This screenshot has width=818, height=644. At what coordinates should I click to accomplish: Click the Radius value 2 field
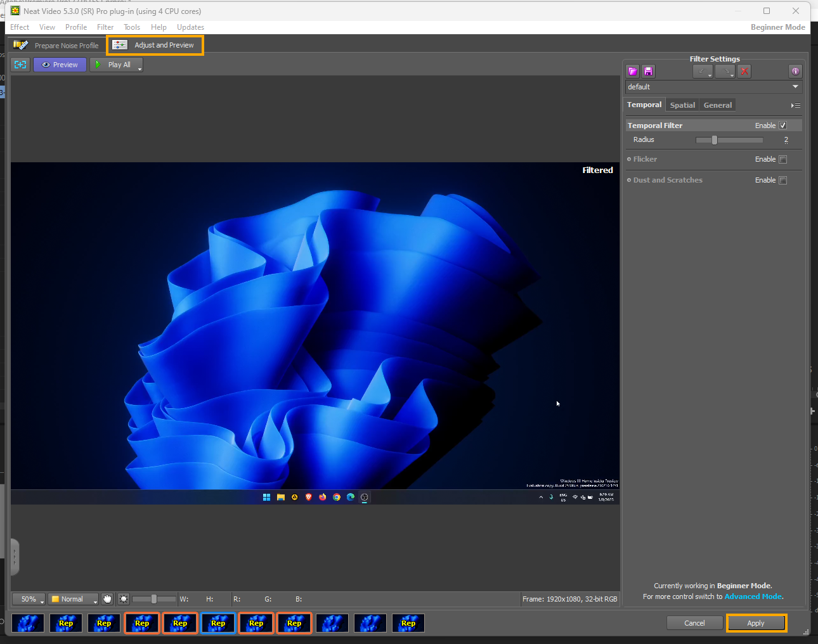786,140
